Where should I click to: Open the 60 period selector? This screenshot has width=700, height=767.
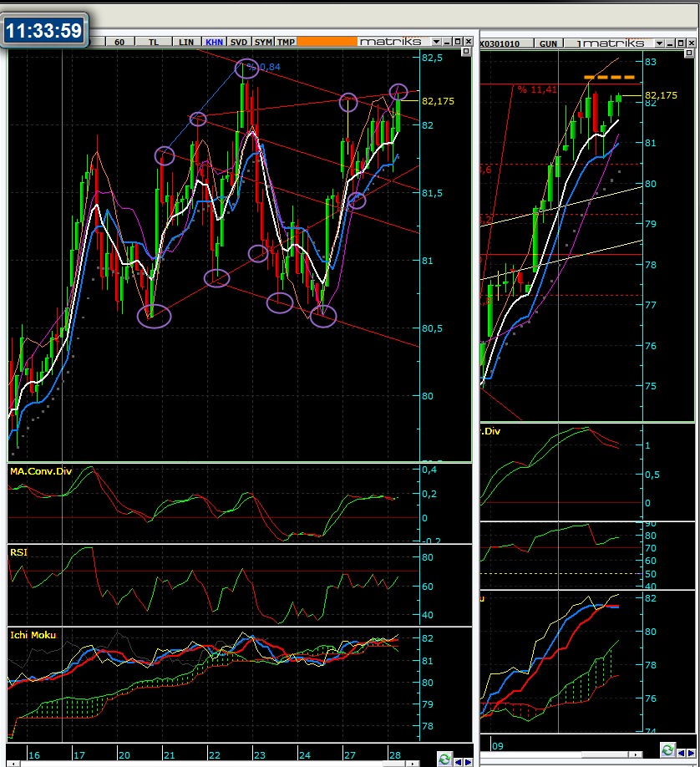(119, 42)
